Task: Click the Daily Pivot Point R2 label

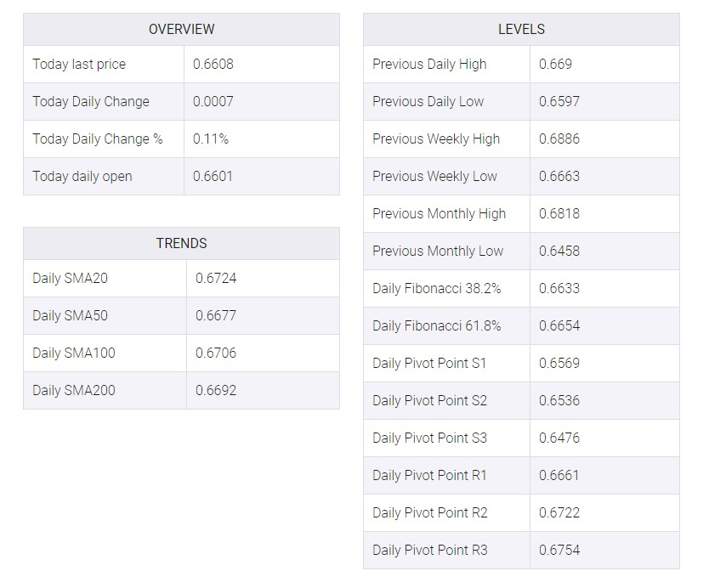Action: pyautogui.click(x=430, y=513)
